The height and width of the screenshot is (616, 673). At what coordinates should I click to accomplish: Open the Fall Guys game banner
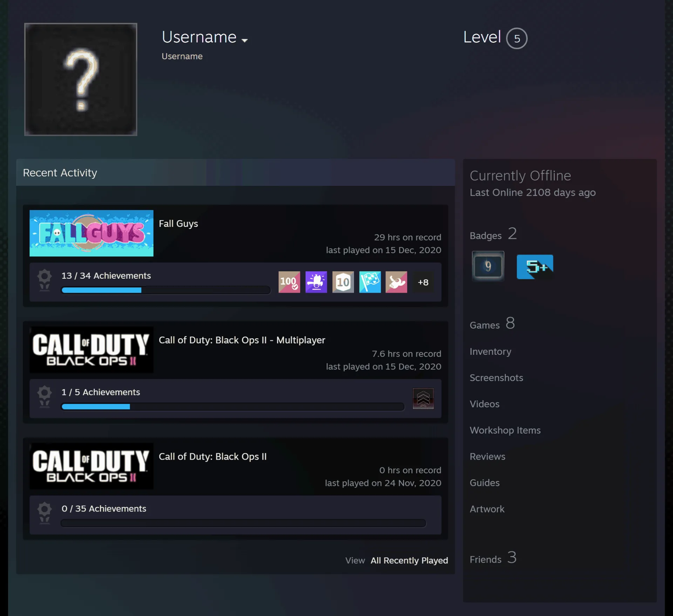(x=91, y=233)
